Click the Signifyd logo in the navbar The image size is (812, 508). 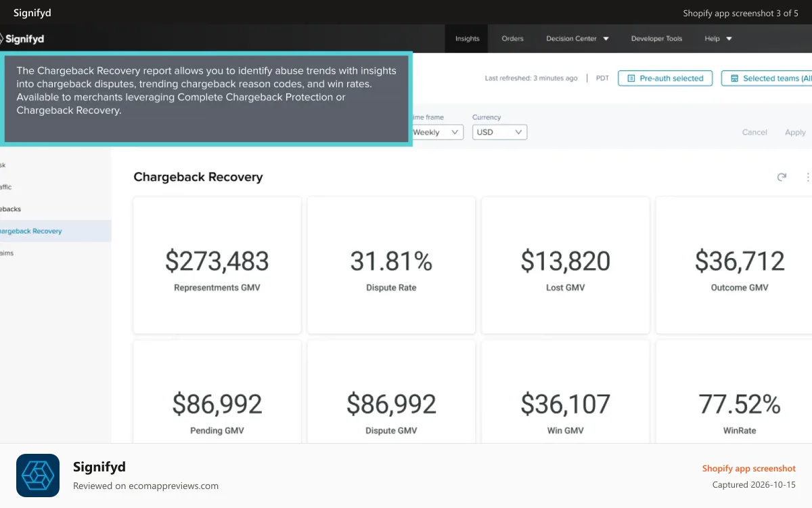coord(22,39)
